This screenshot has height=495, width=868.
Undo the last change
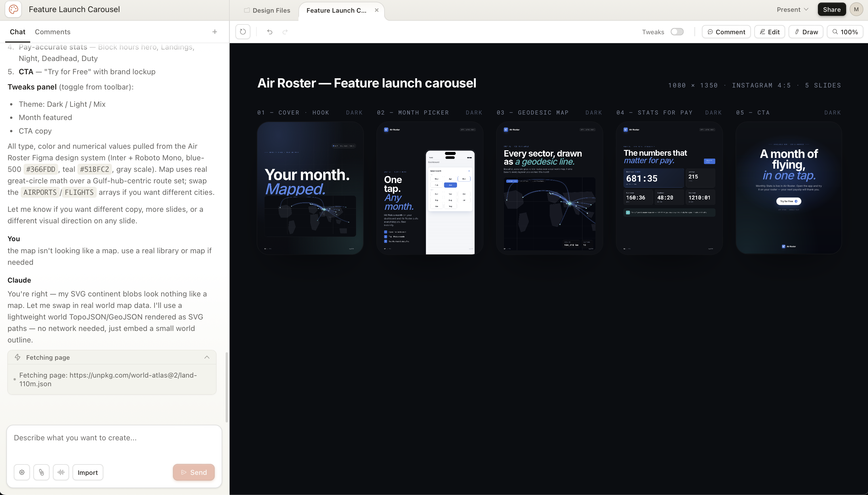pyautogui.click(x=270, y=32)
